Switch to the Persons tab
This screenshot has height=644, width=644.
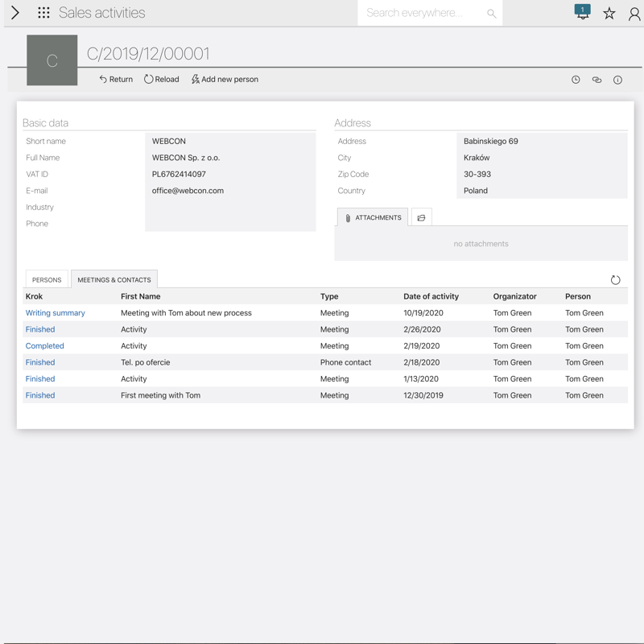pyautogui.click(x=47, y=280)
